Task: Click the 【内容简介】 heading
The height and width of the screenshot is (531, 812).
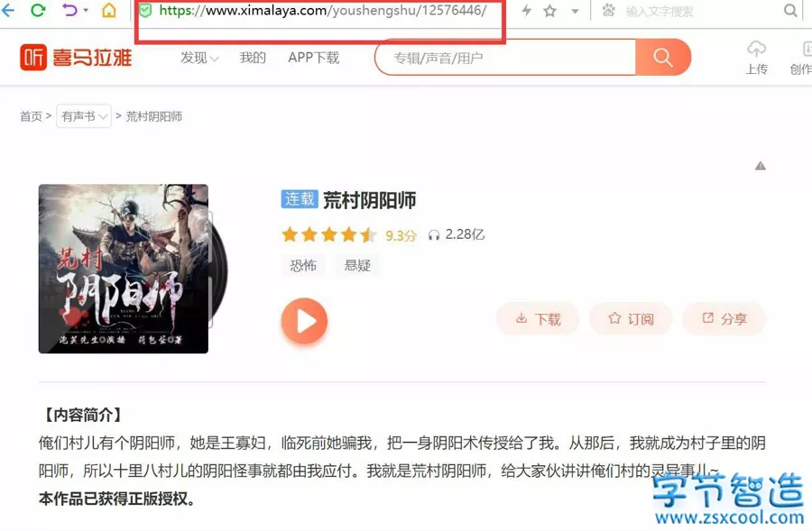Action: (83, 415)
